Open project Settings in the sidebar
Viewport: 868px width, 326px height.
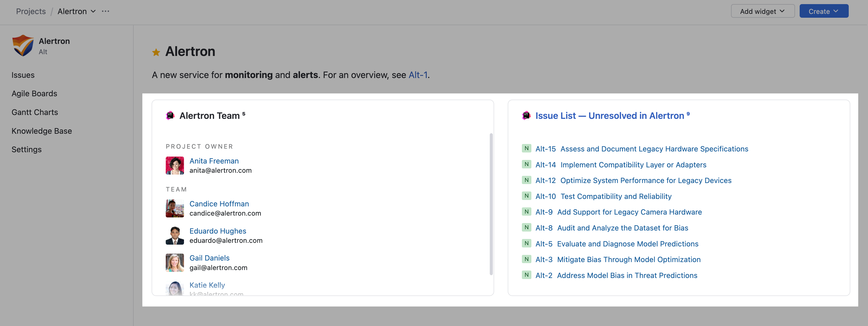click(27, 149)
